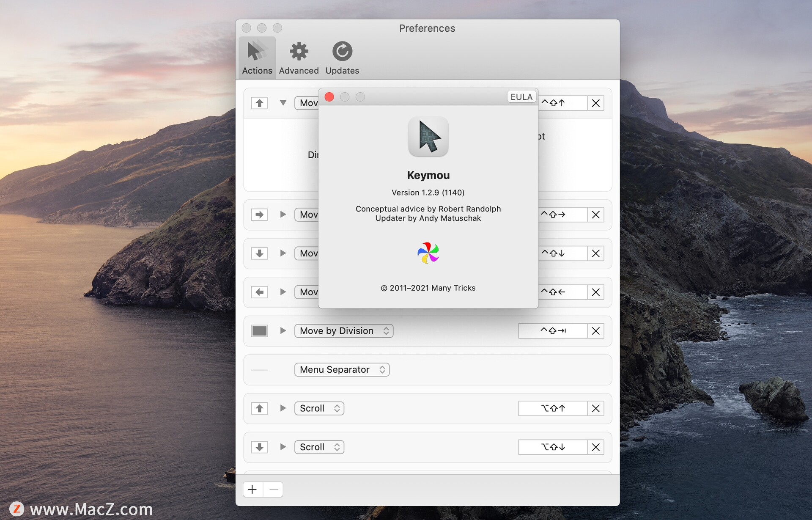Click the left-arrow move action icon
Image resolution: width=812 pixels, height=520 pixels.
point(259,292)
